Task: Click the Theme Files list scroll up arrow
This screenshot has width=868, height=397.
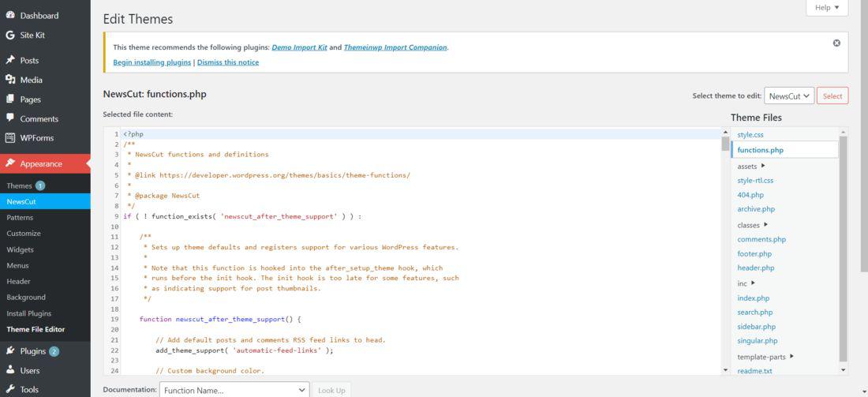Action: (843, 132)
